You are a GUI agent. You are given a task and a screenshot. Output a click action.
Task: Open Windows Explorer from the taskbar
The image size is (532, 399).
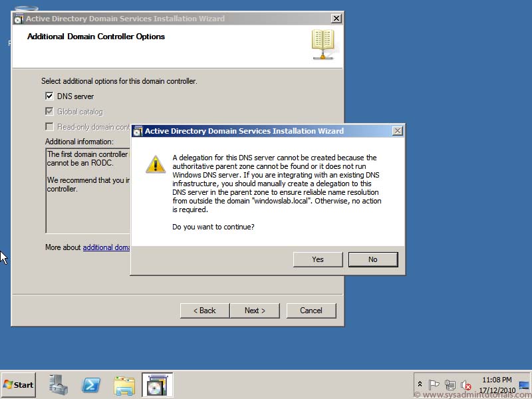point(125,384)
